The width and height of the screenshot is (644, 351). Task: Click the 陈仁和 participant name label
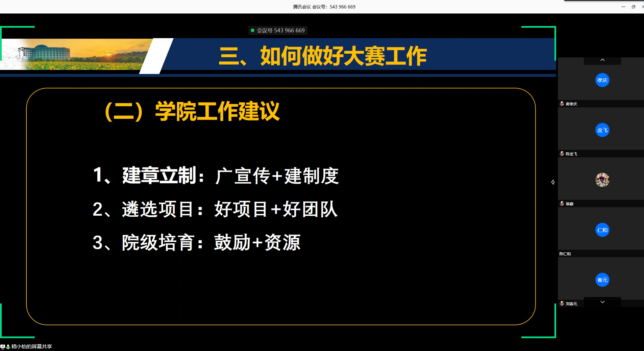pos(565,254)
